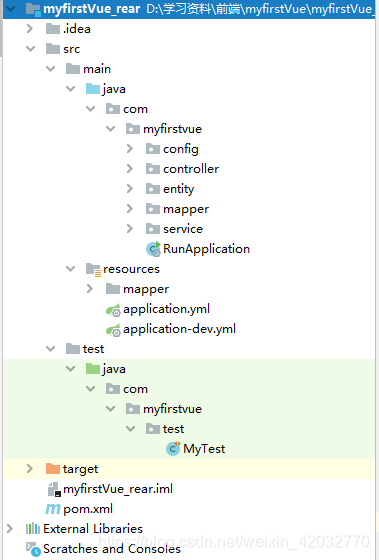Expand the target folder arrow
Image resolution: width=379 pixels, height=560 pixels.
[x=30, y=469]
